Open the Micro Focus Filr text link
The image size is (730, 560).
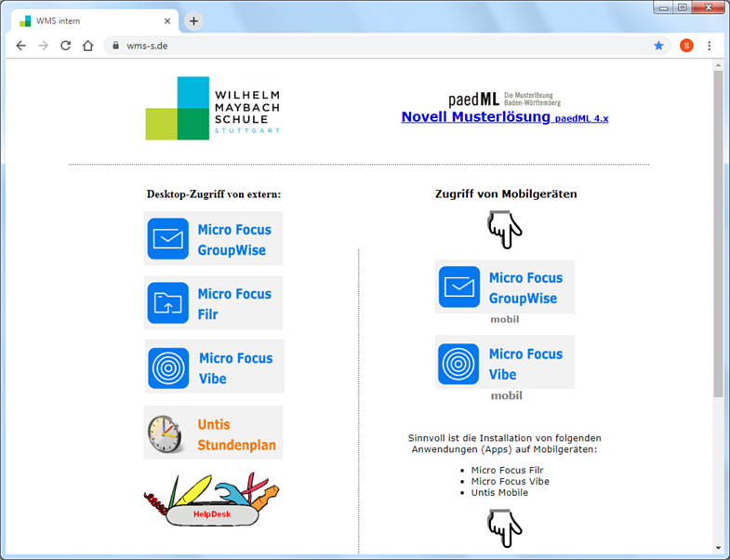pyautogui.click(x=234, y=304)
